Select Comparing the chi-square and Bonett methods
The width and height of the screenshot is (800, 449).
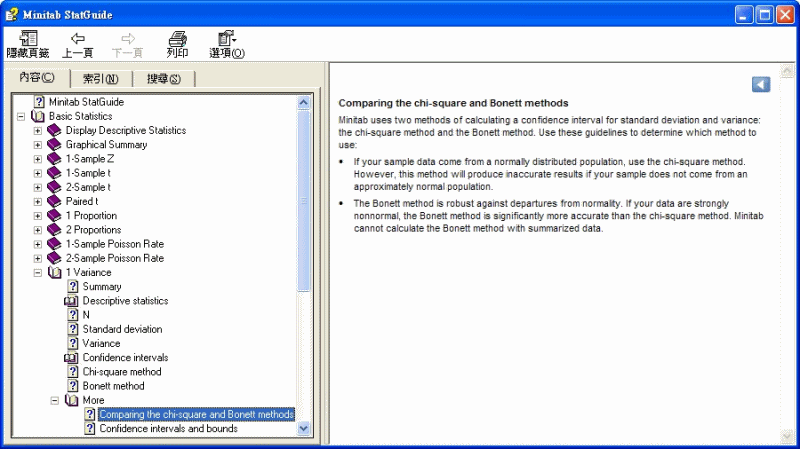point(196,414)
